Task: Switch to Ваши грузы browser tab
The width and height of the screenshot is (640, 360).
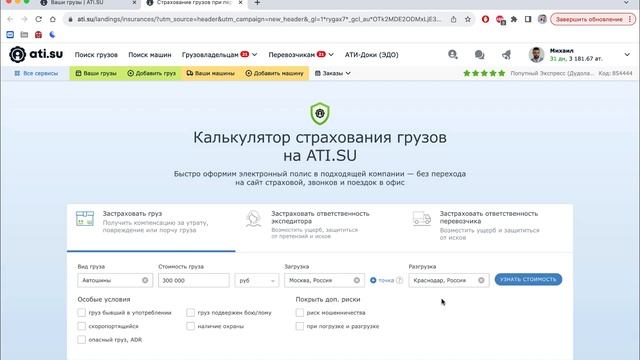Action: (x=88, y=3)
